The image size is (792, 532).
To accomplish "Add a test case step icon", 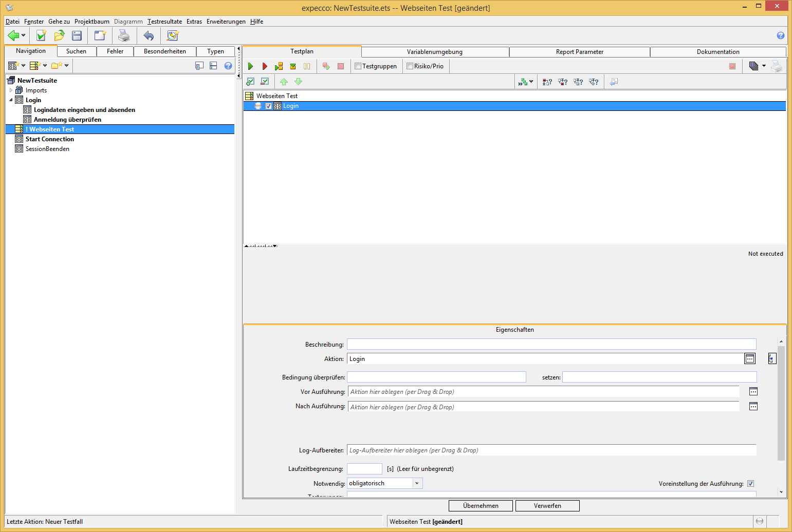I will point(250,82).
